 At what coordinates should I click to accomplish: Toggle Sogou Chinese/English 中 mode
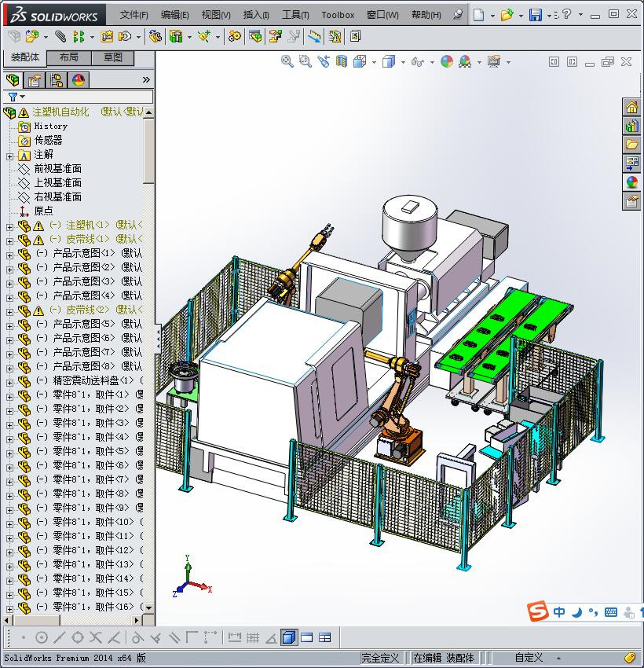tap(559, 612)
